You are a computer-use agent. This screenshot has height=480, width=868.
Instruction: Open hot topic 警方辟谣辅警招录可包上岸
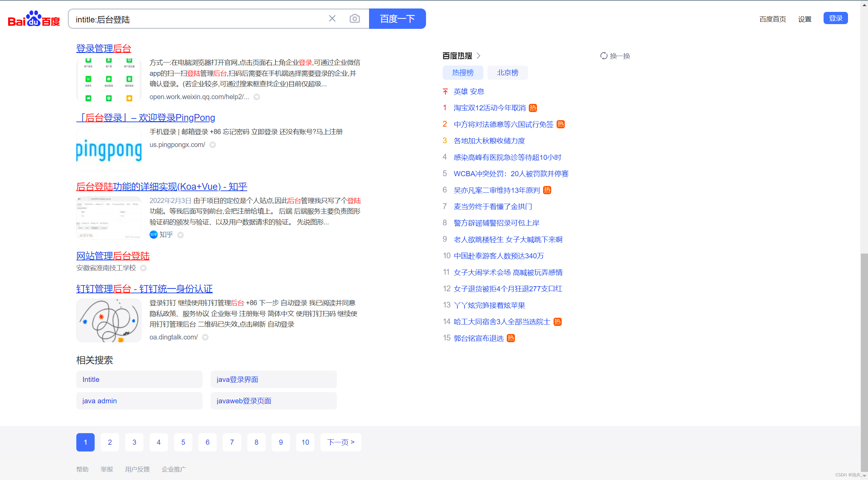497,223
